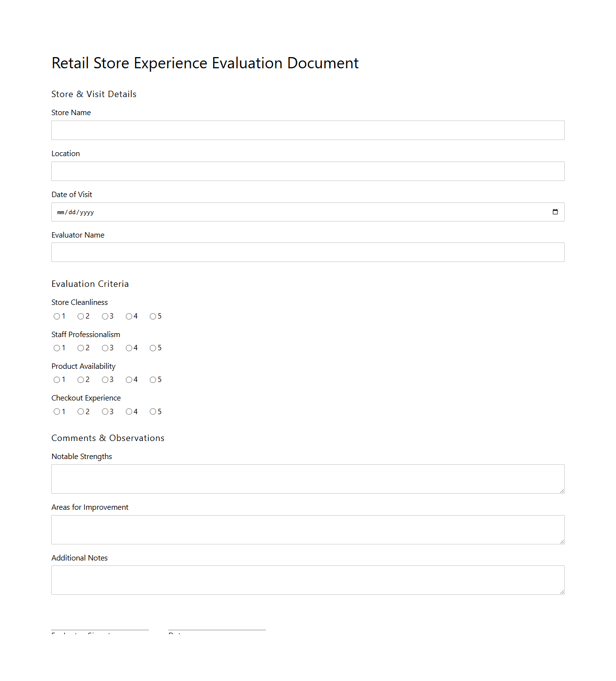
Task: Click inside the Notable Strengths textarea
Action: click(x=307, y=479)
